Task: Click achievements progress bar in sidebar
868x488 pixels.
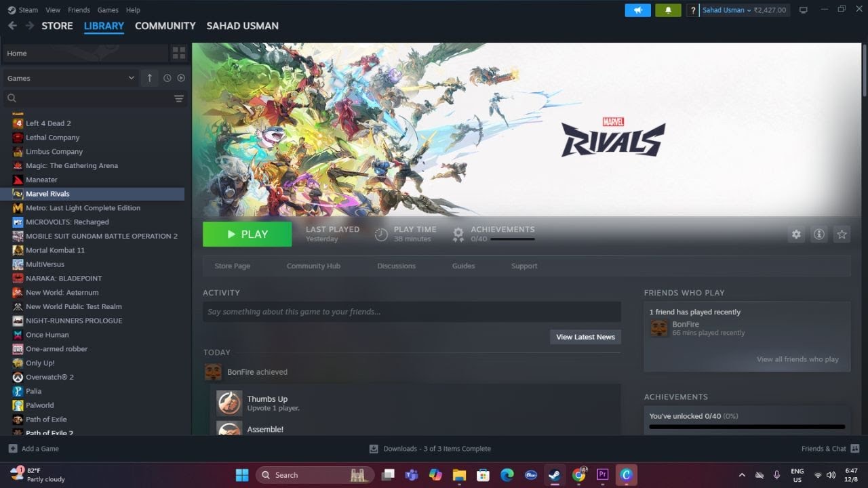Action: [x=747, y=427]
